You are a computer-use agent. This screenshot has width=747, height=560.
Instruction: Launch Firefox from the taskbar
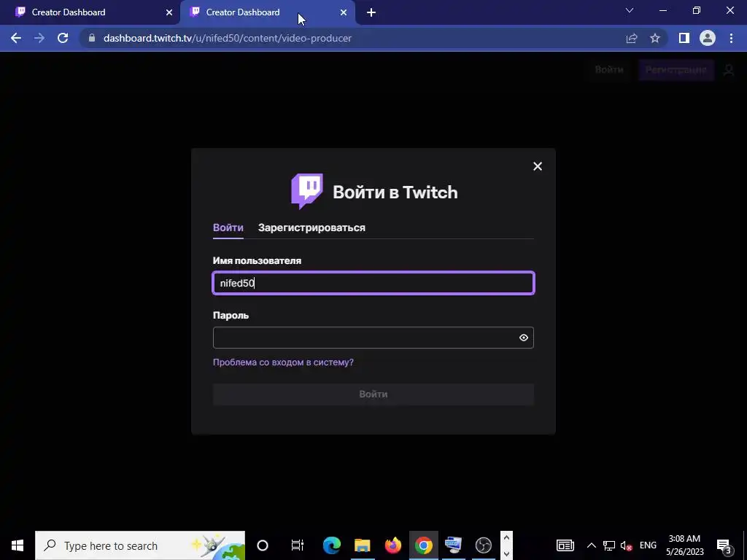pyautogui.click(x=393, y=545)
